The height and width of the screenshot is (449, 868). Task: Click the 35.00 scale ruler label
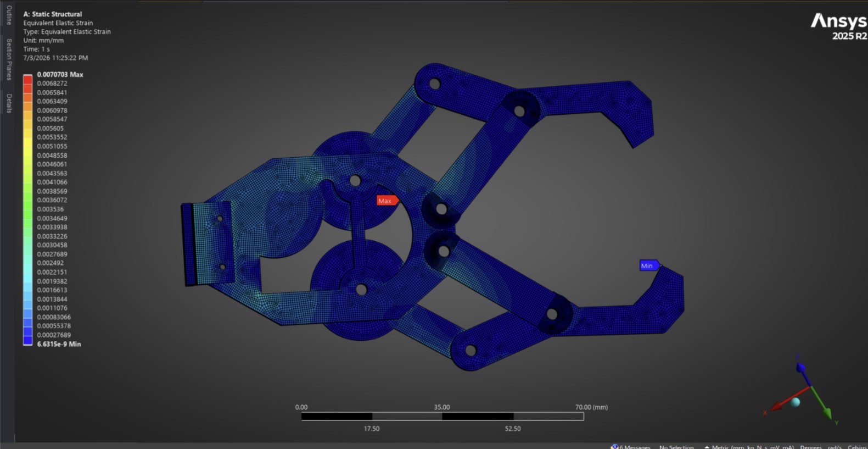pos(442,407)
